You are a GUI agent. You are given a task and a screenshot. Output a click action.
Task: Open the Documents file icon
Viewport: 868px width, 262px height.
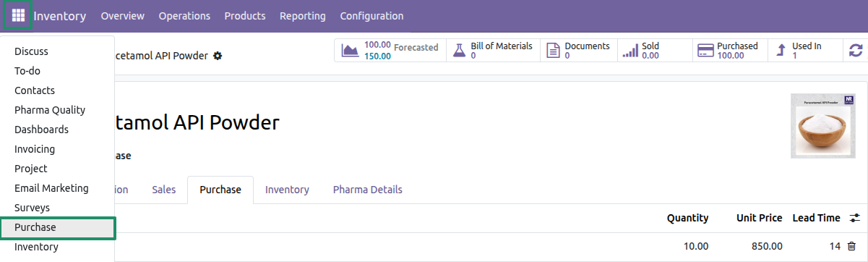[553, 50]
